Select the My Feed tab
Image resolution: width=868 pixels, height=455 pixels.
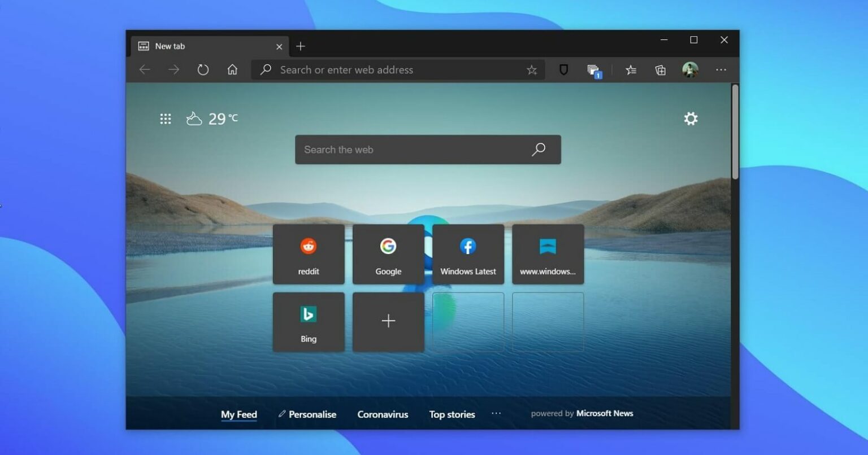(x=238, y=414)
